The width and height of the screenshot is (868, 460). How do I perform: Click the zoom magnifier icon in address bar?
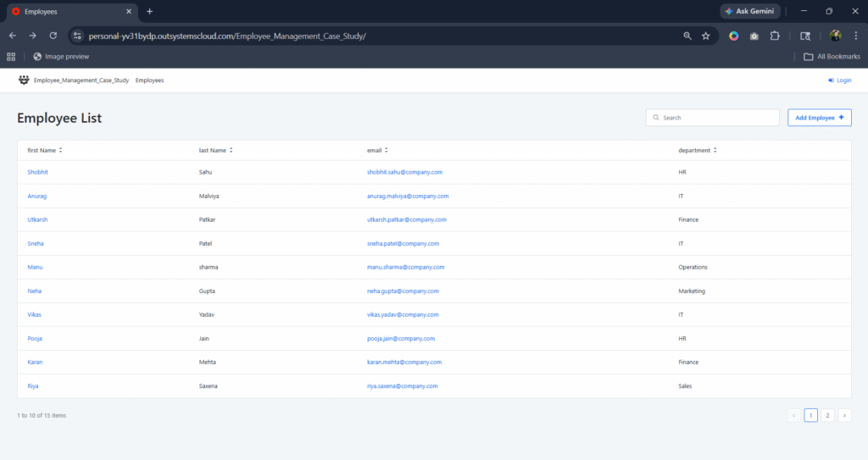(x=687, y=36)
